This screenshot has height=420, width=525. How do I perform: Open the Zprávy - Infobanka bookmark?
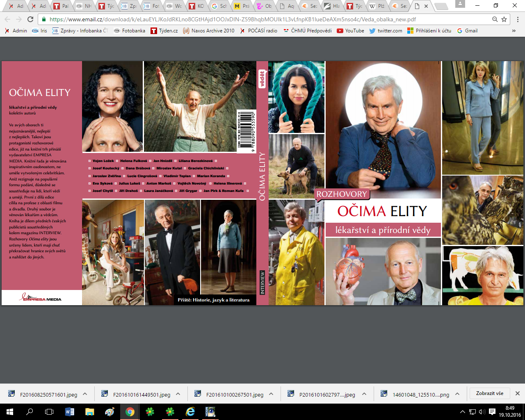click(80, 31)
